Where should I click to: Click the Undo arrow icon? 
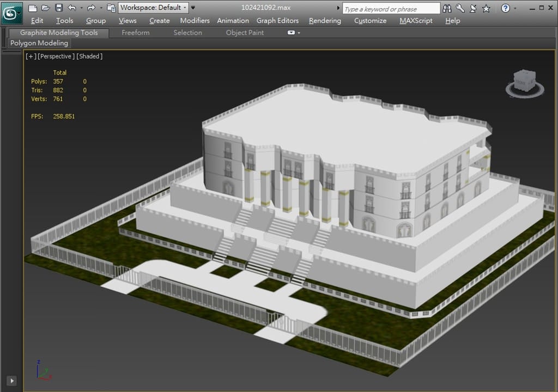click(x=72, y=8)
